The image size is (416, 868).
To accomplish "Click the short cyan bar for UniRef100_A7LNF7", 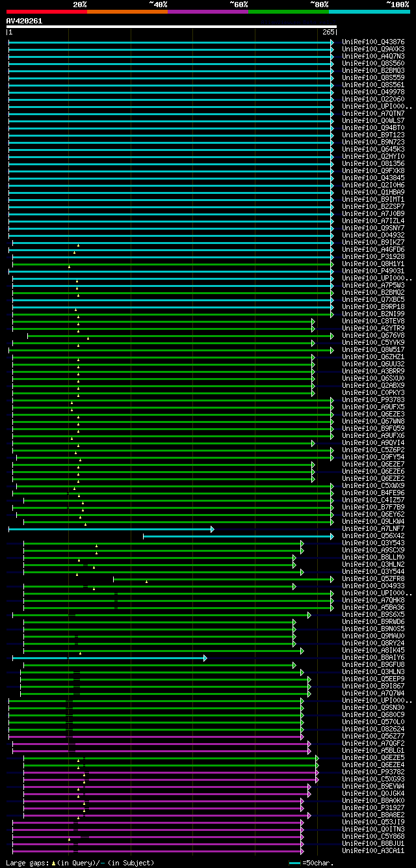I will point(111,529).
